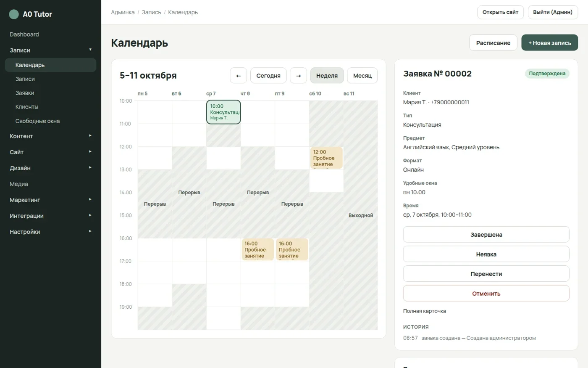Collapse the Записи sidebar section

pos(50,50)
